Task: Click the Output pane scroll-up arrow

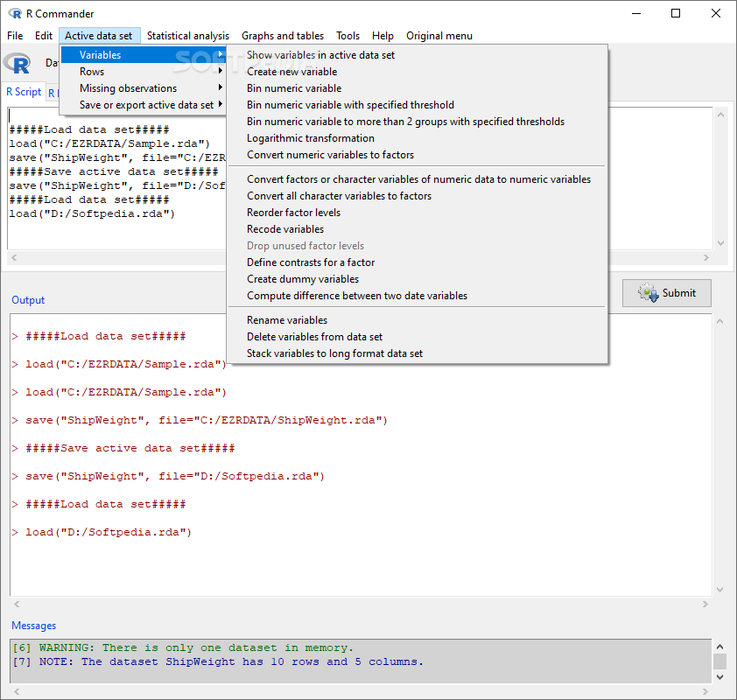Action: tap(719, 321)
